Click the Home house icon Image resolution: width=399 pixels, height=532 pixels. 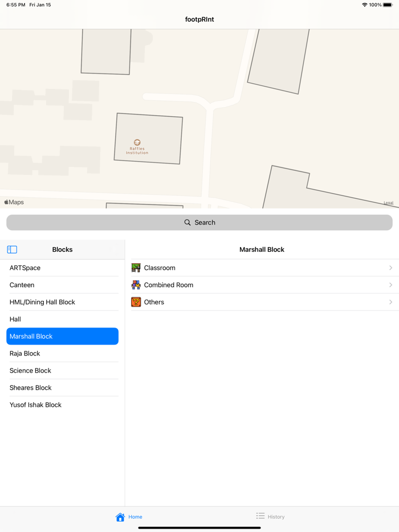tap(120, 517)
